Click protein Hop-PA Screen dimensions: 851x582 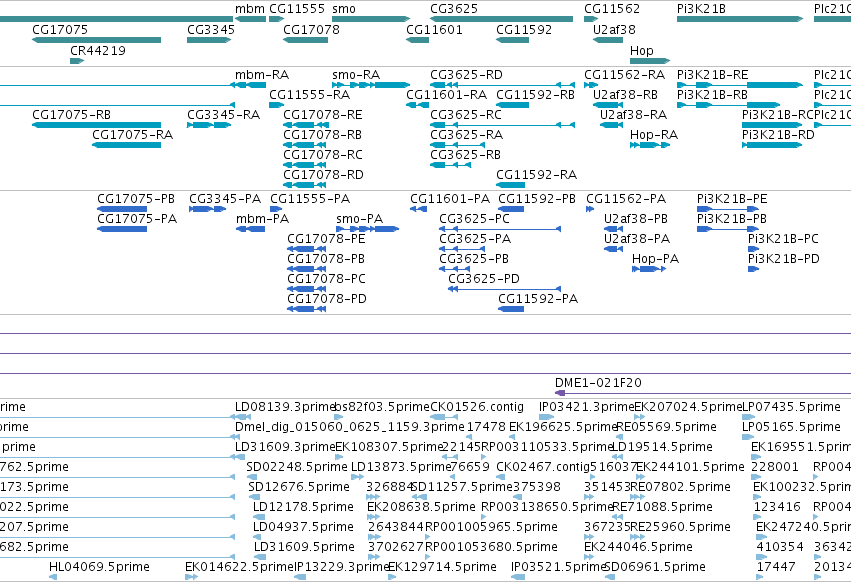(x=649, y=269)
